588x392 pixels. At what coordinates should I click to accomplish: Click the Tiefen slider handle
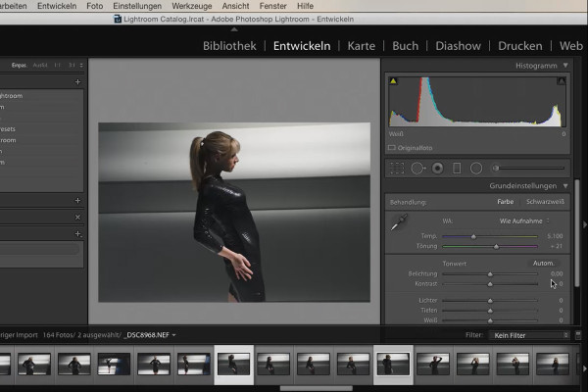tap(490, 311)
